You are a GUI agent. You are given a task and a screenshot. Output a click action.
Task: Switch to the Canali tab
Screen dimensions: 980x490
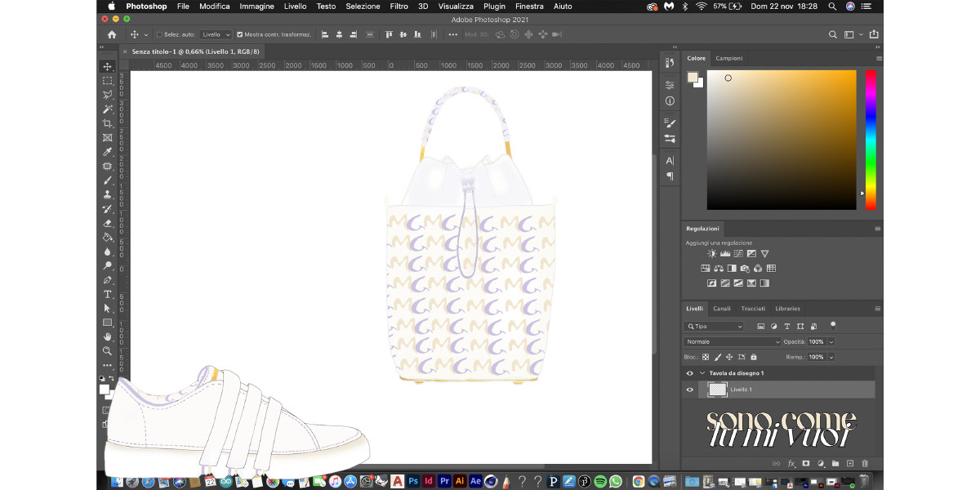(722, 309)
